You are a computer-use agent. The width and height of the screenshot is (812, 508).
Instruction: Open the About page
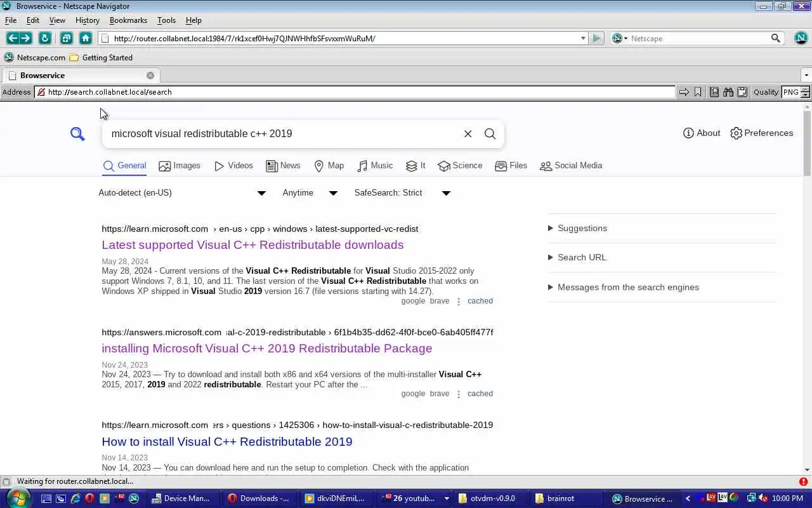pos(702,133)
